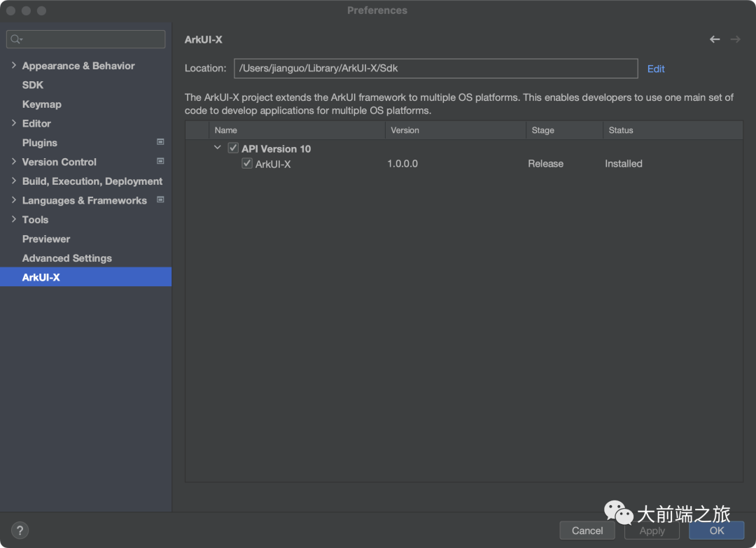Click the Cancel button
This screenshot has width=756, height=548.
(587, 531)
